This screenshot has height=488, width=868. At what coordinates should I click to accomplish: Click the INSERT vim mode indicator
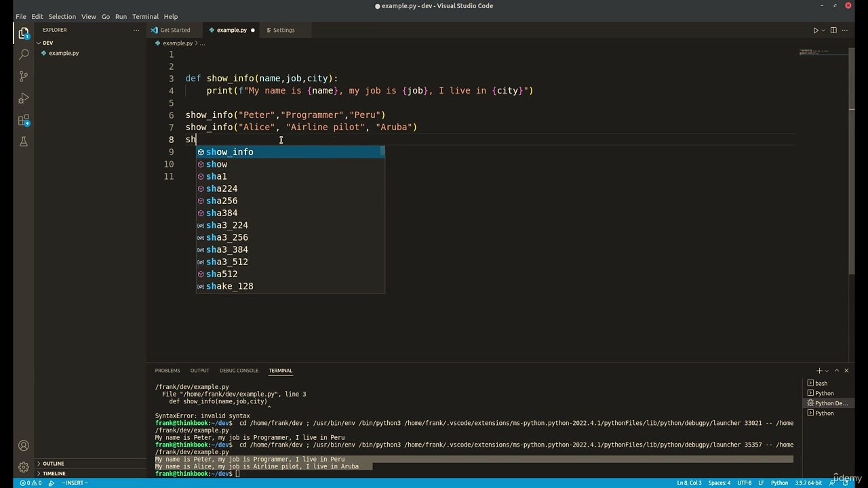75,483
